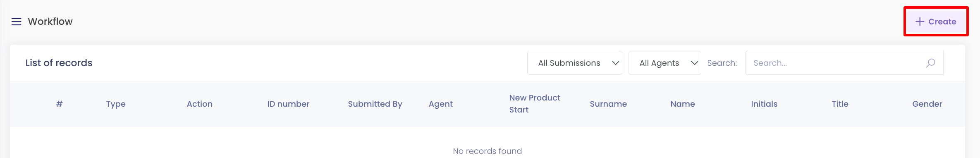The height and width of the screenshot is (158, 980).
Task: Click the Initials column header
Action: [x=764, y=104]
